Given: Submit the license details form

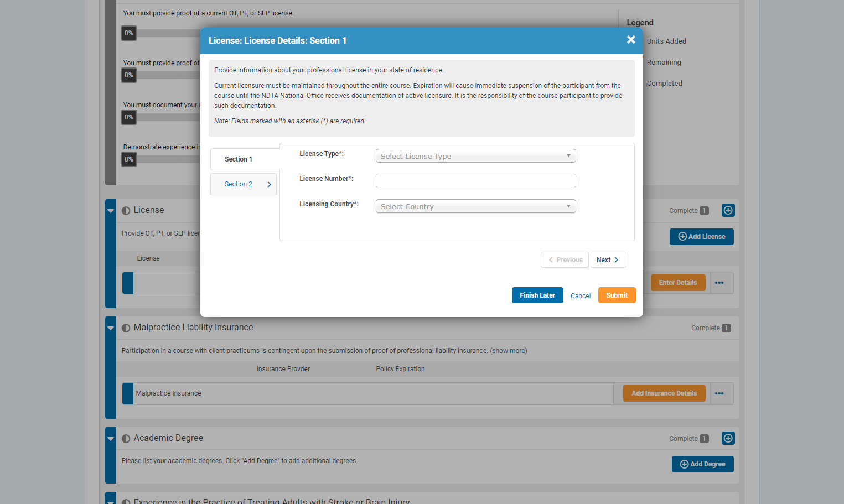Looking at the screenshot, I should coord(617,295).
